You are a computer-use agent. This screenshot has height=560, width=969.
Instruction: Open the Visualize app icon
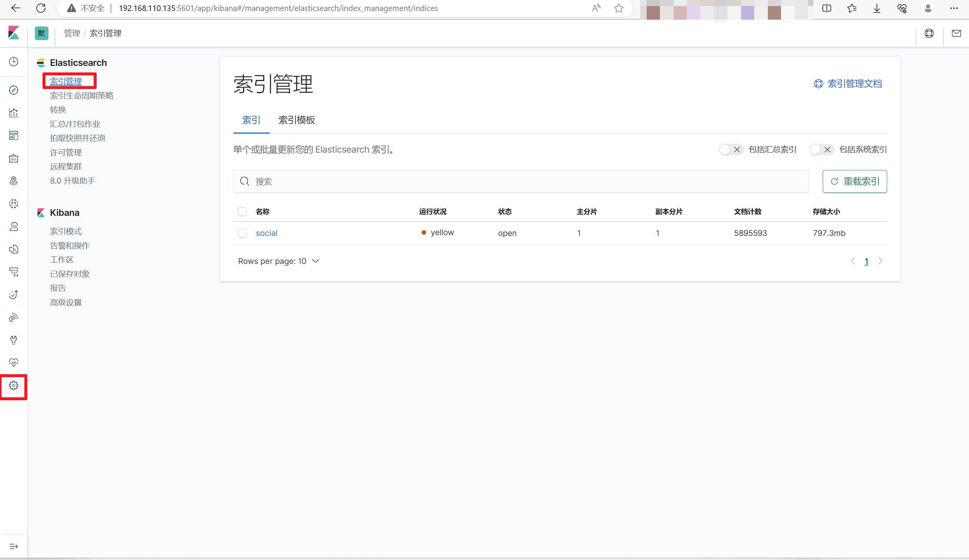(14, 112)
